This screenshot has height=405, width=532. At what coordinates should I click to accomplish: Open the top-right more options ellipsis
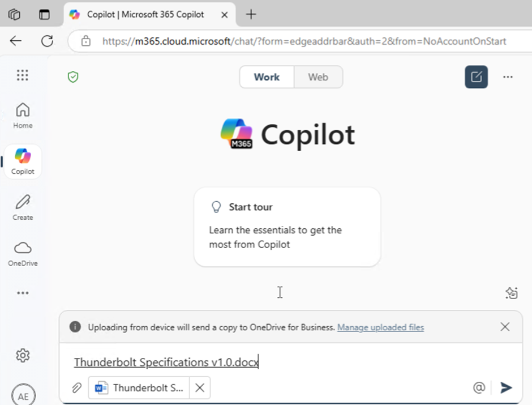508,77
